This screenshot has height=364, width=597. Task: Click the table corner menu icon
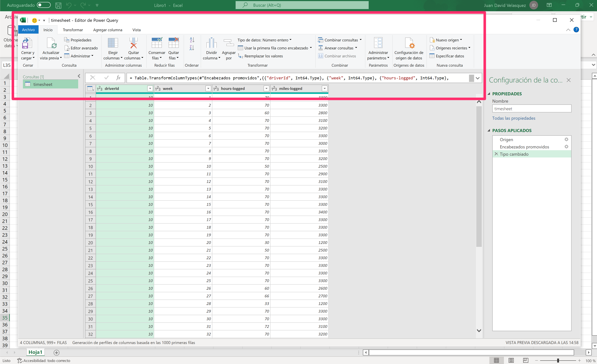[x=90, y=89]
